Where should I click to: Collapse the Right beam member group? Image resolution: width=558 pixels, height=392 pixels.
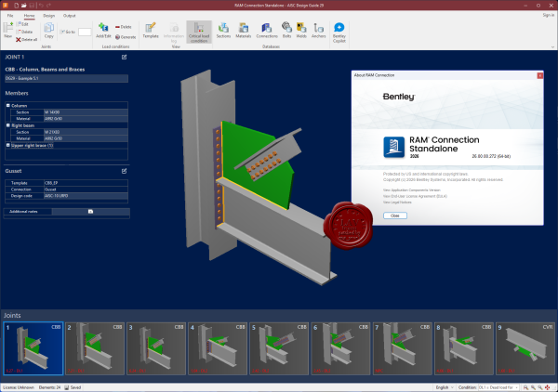[x=8, y=125]
